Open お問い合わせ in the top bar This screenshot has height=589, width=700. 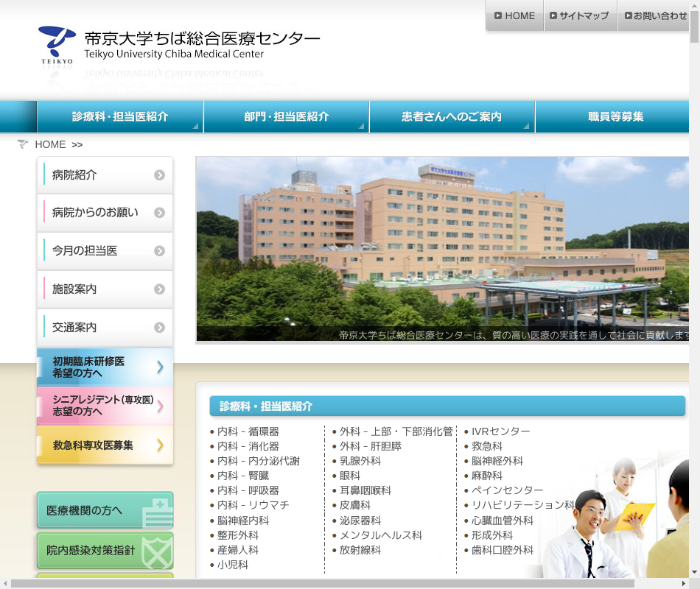coord(654,16)
